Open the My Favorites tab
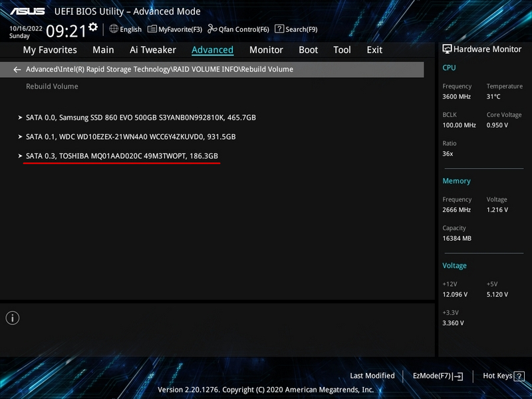This screenshot has width=532, height=399. coord(50,50)
